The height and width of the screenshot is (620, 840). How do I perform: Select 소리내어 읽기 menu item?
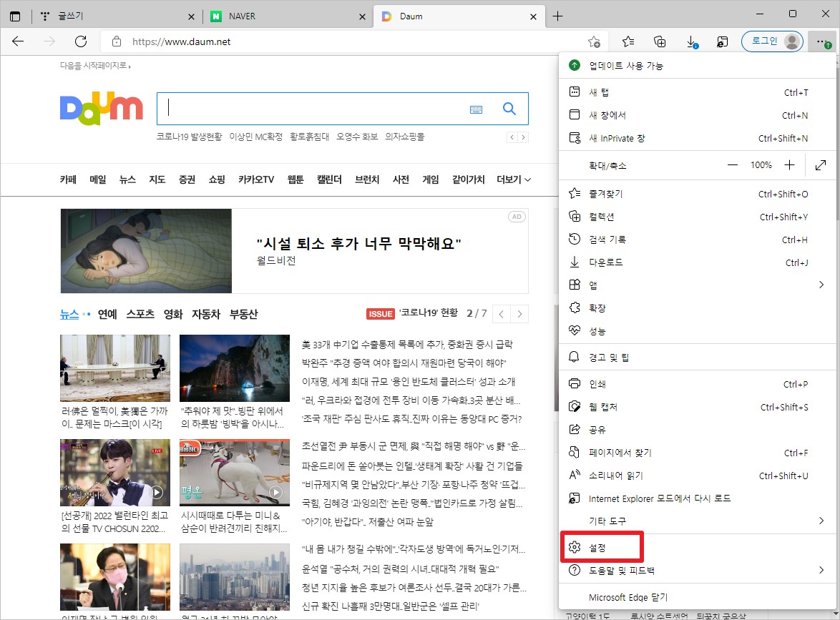[697, 476]
